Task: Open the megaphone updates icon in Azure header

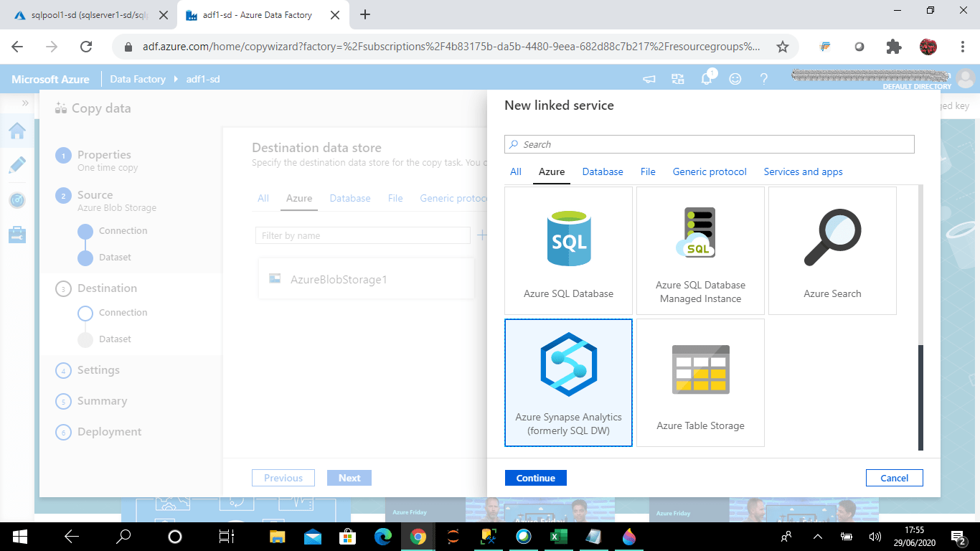Action: (x=649, y=79)
